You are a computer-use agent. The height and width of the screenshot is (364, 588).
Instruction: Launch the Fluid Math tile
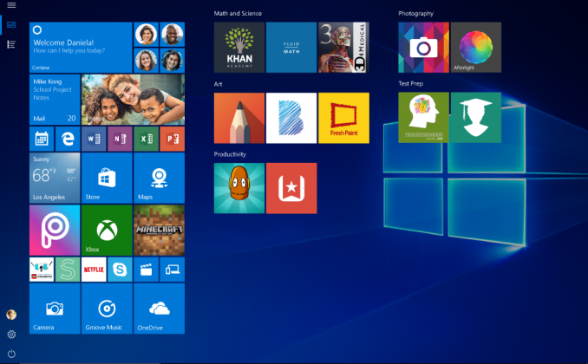(291, 48)
